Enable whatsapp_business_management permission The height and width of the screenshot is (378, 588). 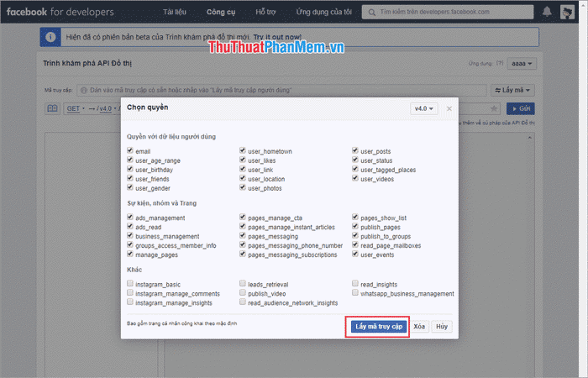pyautogui.click(x=355, y=292)
